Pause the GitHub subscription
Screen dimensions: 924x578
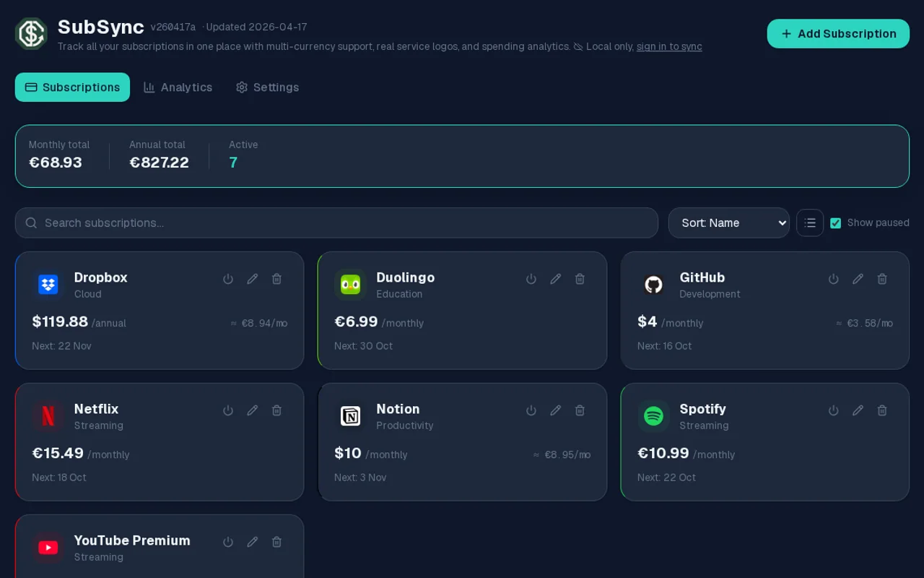click(834, 279)
